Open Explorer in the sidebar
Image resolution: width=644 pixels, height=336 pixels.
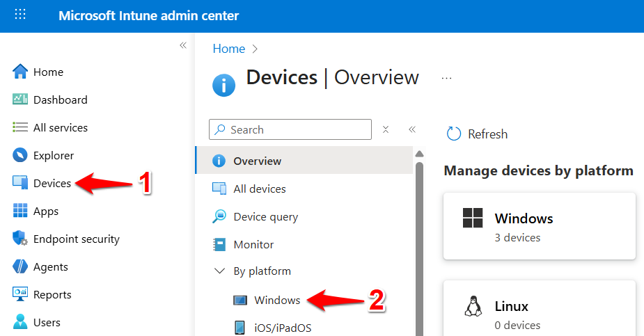coord(54,156)
